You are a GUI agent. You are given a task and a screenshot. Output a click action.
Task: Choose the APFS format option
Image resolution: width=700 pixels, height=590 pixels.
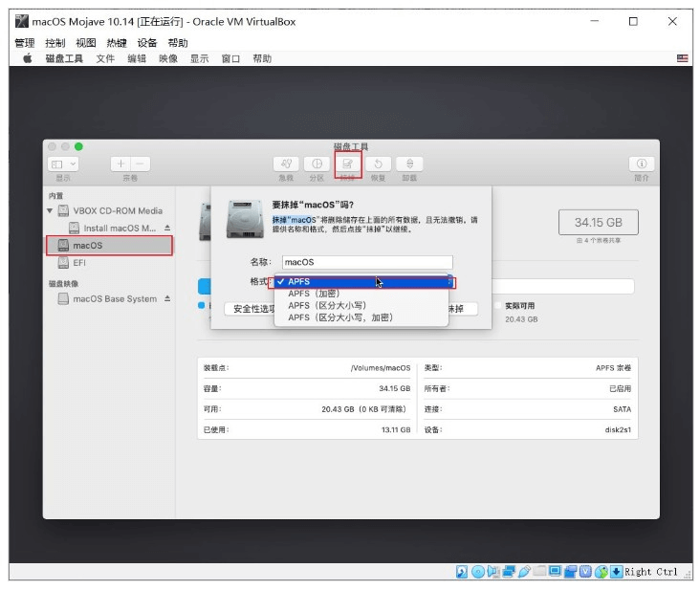coord(361,281)
